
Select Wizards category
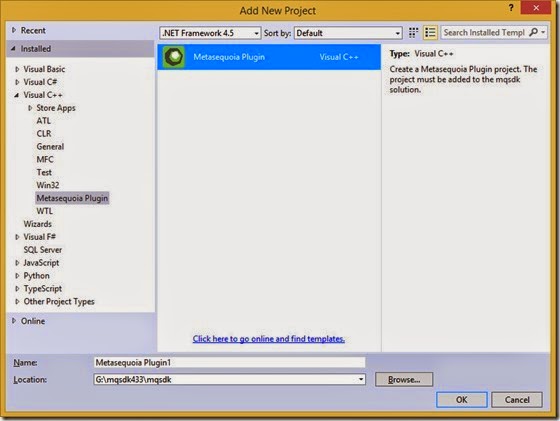tap(38, 224)
